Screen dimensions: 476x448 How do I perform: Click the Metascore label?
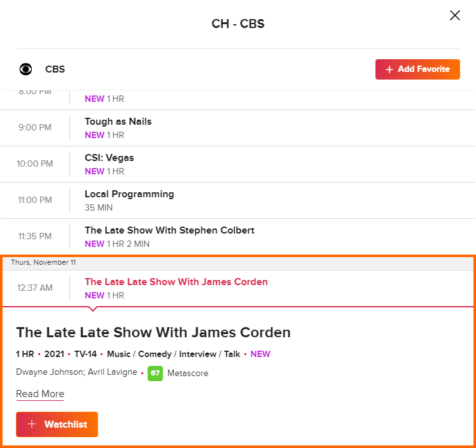188,374
